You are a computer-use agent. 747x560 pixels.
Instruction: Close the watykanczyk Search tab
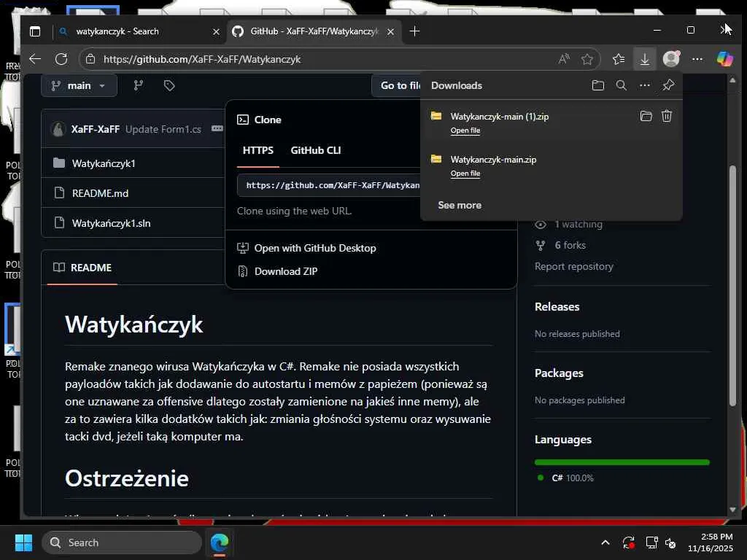216,31
